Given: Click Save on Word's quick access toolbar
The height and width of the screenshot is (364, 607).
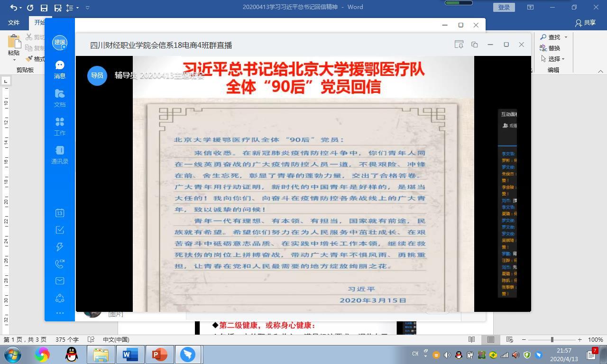Looking at the screenshot, I should (44, 7).
